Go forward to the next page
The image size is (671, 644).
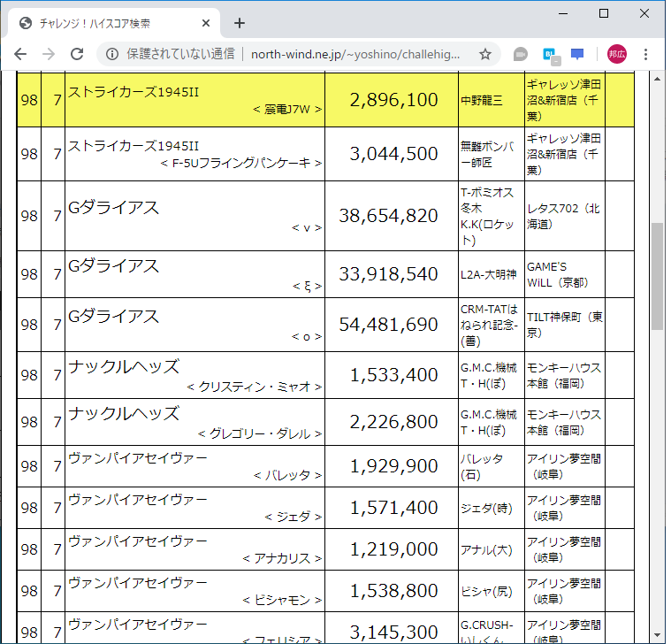click(x=49, y=54)
